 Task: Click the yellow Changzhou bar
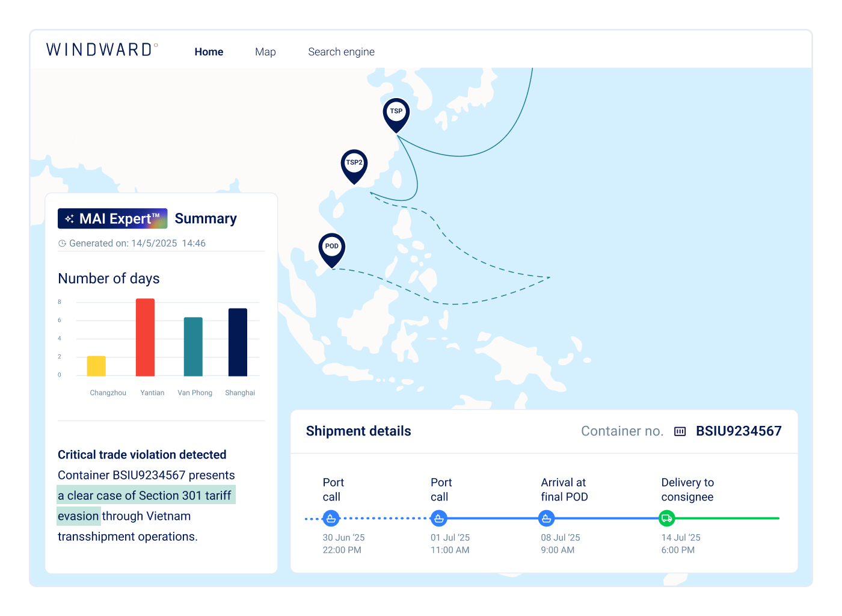[96, 366]
